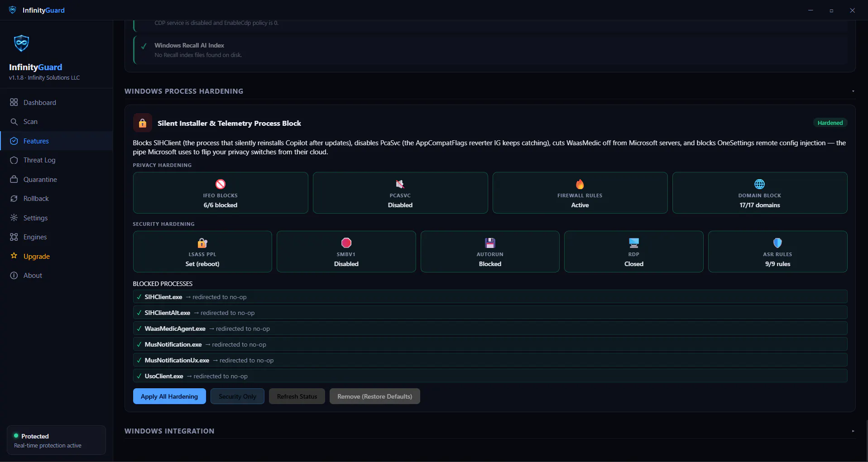Click the SMBv1 red stop icon
The height and width of the screenshot is (462, 868).
(346, 243)
